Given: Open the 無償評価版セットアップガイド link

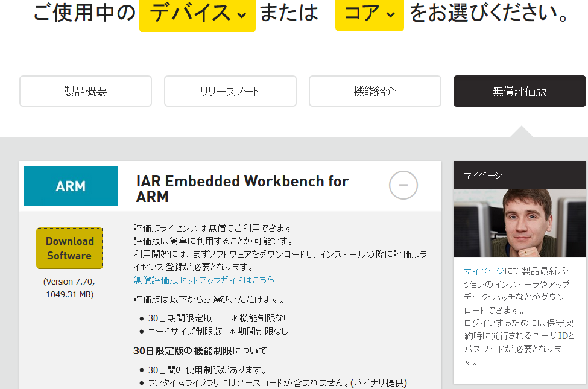Looking at the screenshot, I should pyautogui.click(x=203, y=280).
